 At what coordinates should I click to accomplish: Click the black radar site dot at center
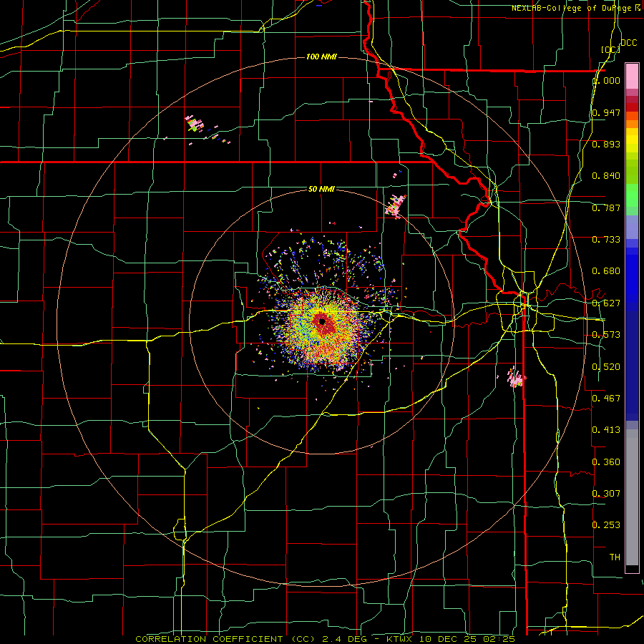323,321
